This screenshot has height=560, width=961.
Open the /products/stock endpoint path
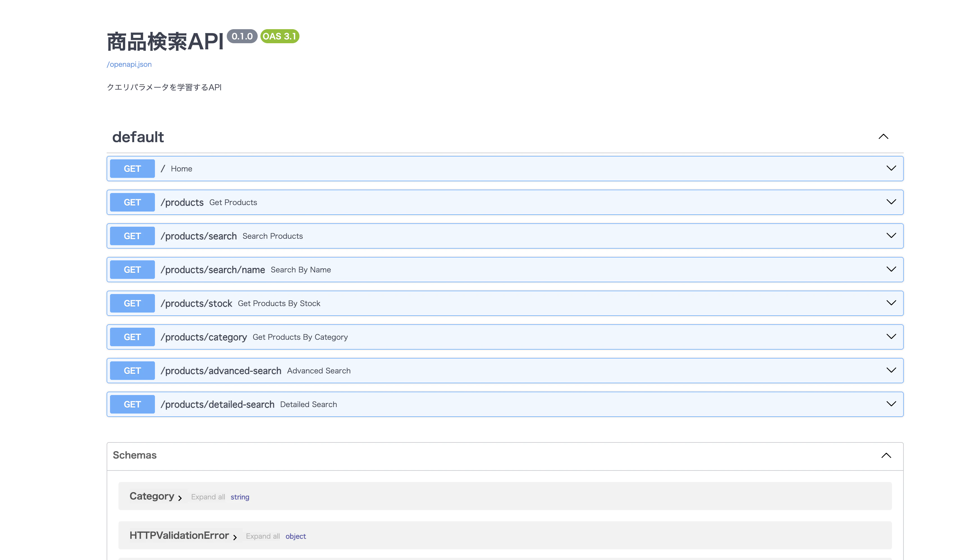click(196, 304)
